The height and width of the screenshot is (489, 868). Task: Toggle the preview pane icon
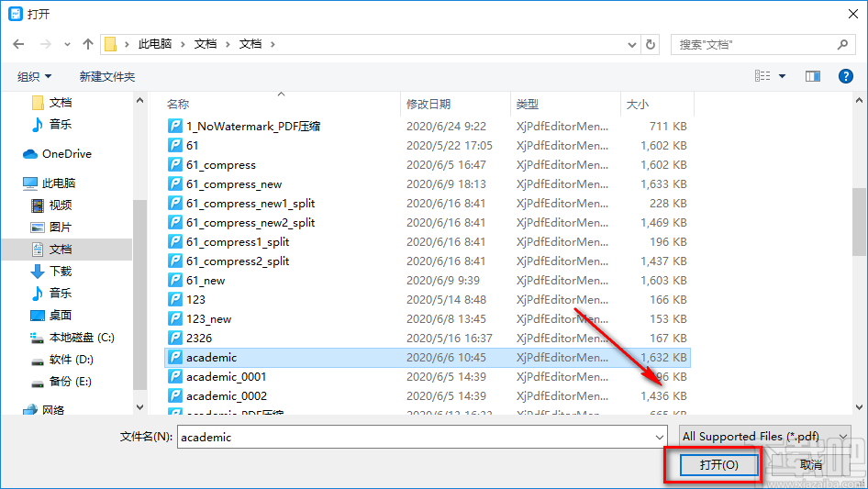(x=813, y=76)
